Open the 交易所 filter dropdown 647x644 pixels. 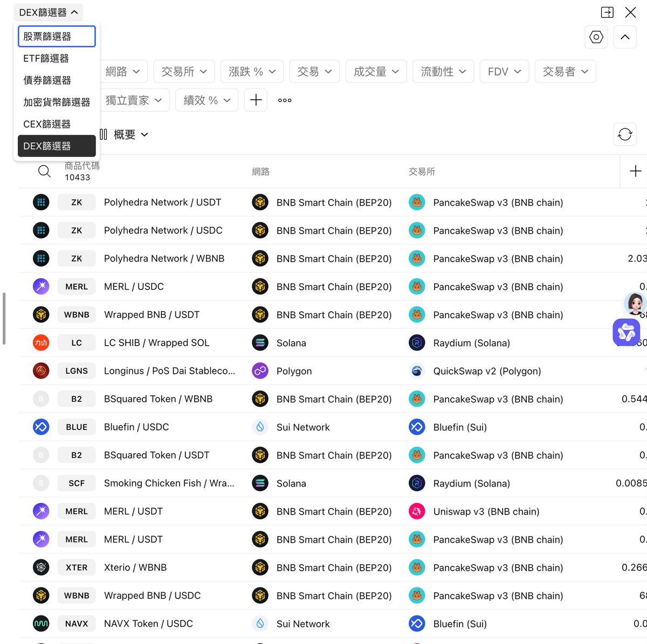(x=184, y=71)
